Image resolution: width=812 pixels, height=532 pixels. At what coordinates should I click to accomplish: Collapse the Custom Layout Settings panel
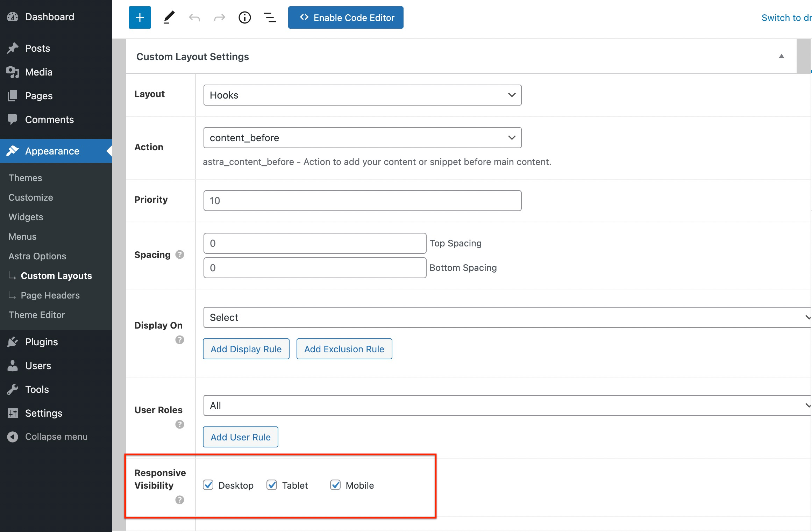tap(781, 56)
